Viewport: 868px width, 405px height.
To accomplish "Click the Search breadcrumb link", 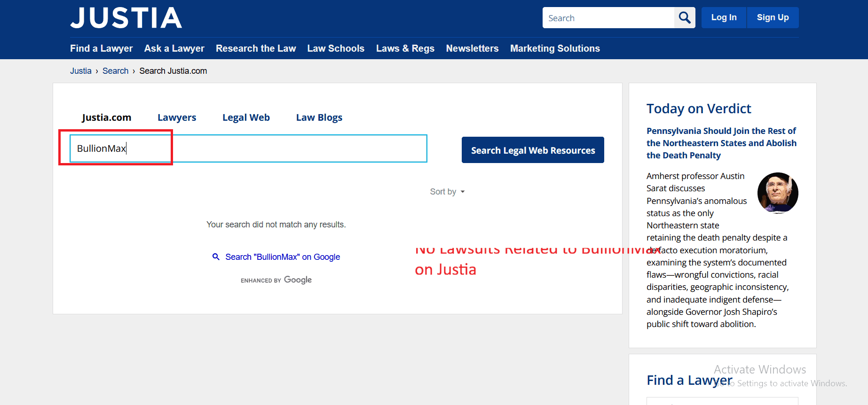I will point(115,71).
